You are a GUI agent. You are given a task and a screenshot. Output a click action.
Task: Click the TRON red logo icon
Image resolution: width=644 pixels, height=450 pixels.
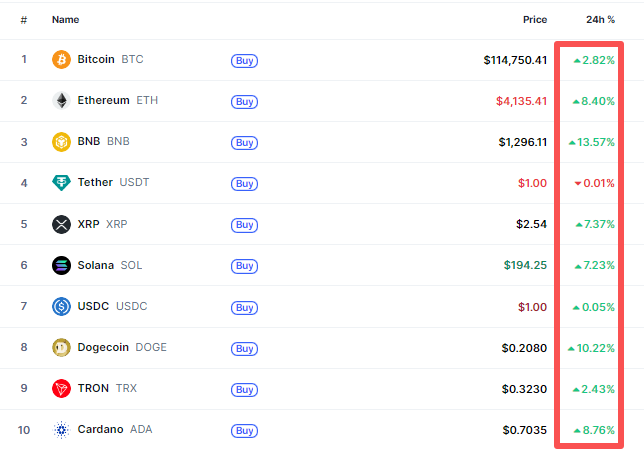pos(62,388)
